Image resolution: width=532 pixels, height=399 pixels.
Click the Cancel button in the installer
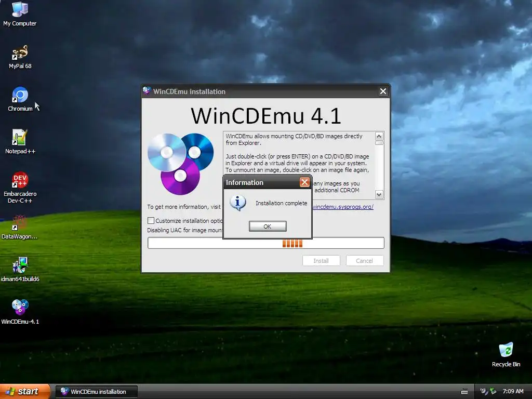364,261
